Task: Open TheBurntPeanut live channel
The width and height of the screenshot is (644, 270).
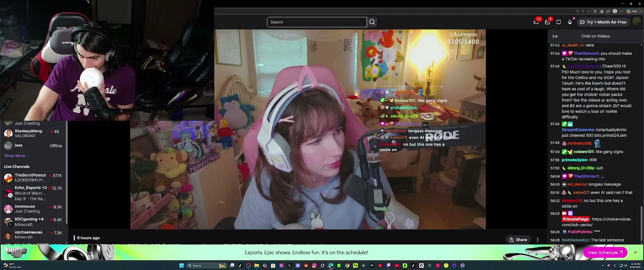Action: (33, 177)
